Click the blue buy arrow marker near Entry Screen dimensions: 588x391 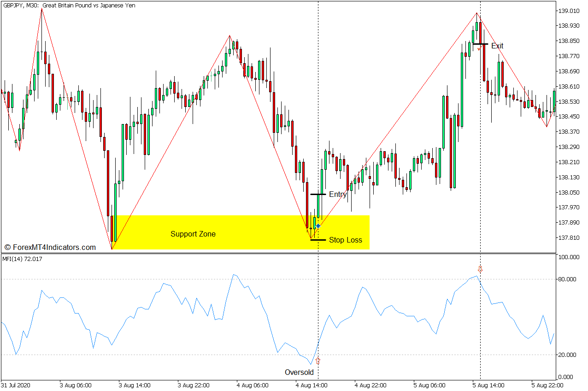(x=318, y=225)
